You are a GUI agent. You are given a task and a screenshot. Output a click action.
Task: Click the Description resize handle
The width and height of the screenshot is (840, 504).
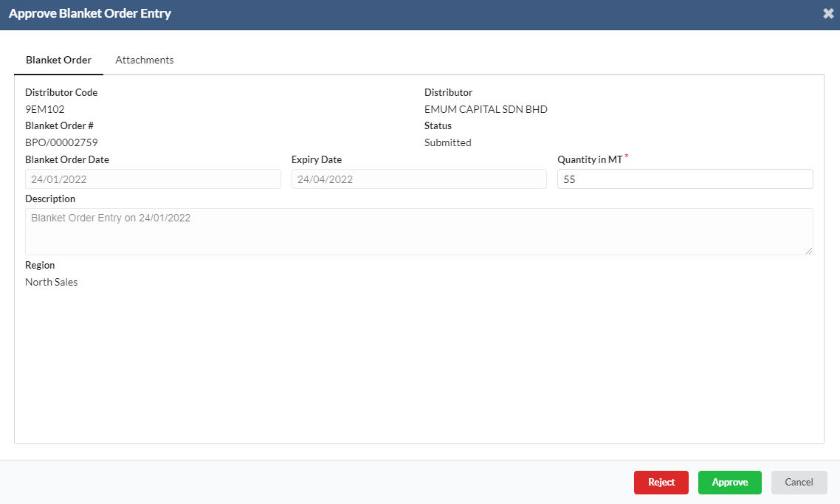coord(809,251)
